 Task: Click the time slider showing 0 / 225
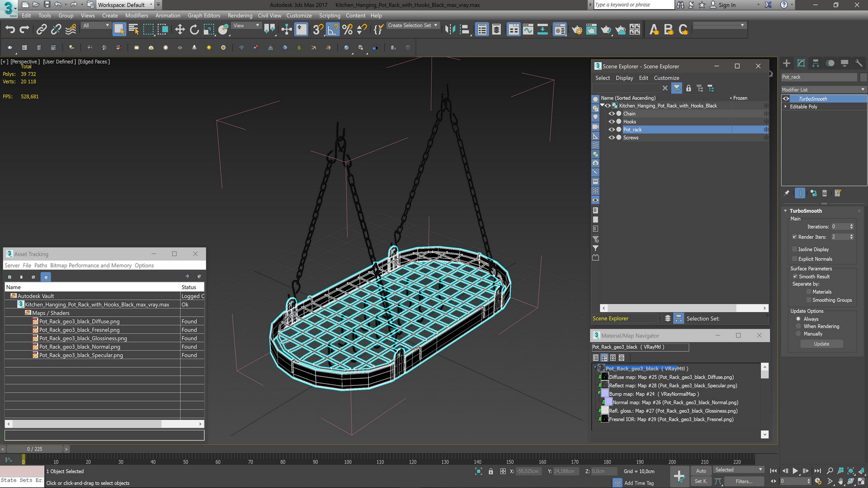pyautogui.click(x=34, y=449)
